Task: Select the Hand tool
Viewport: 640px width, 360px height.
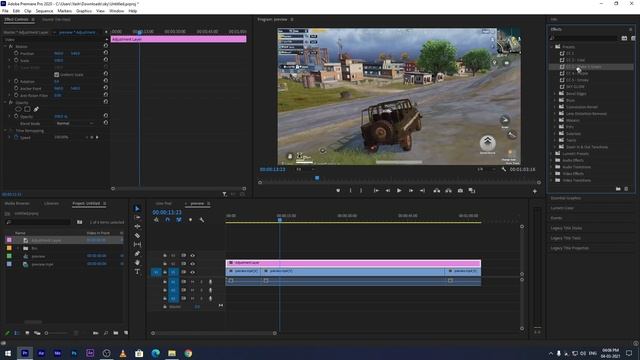Action: (x=137, y=262)
